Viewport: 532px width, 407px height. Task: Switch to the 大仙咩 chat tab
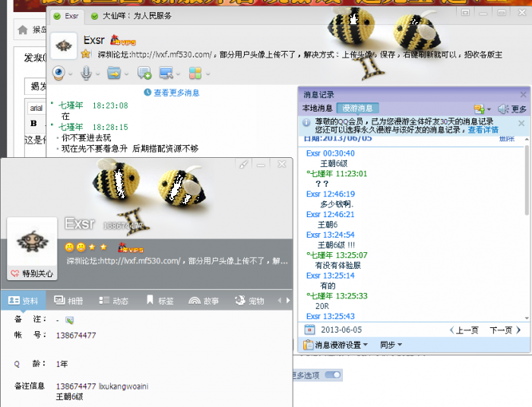coord(133,16)
